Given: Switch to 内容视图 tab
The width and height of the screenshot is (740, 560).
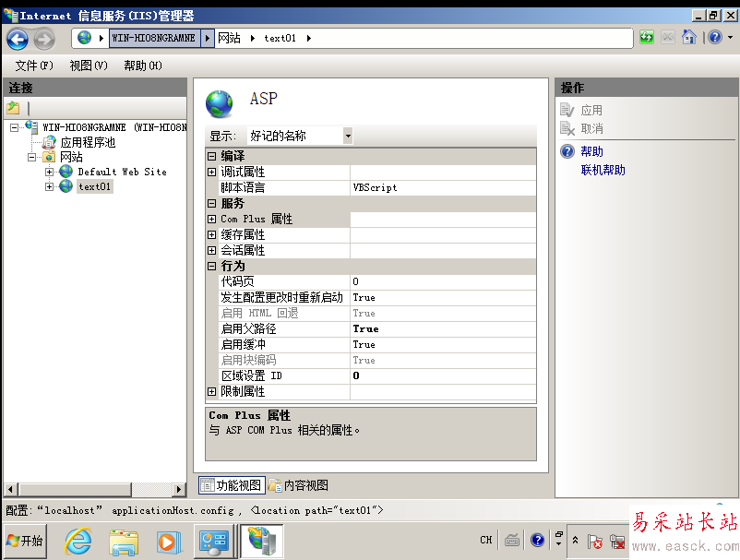Looking at the screenshot, I should point(298,485).
